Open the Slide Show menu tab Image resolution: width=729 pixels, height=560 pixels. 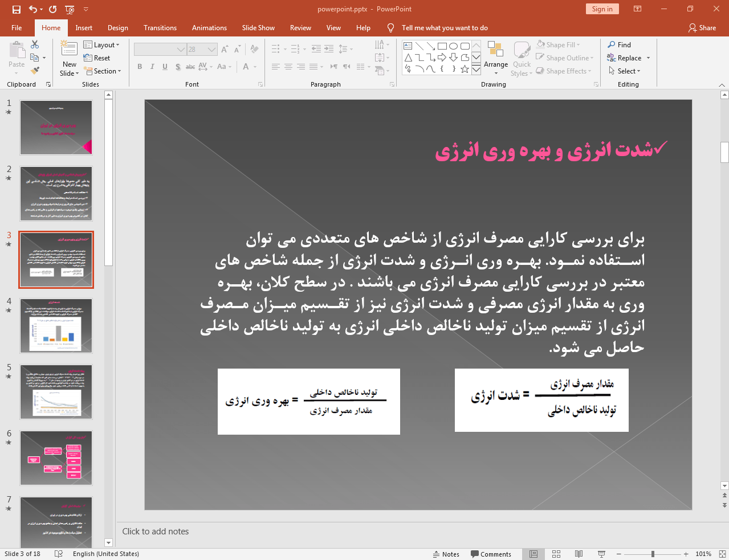click(x=258, y=27)
